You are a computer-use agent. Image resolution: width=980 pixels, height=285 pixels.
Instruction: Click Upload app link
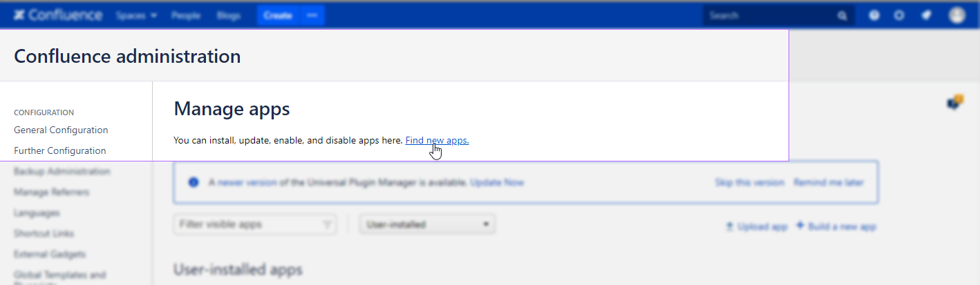[756, 226]
